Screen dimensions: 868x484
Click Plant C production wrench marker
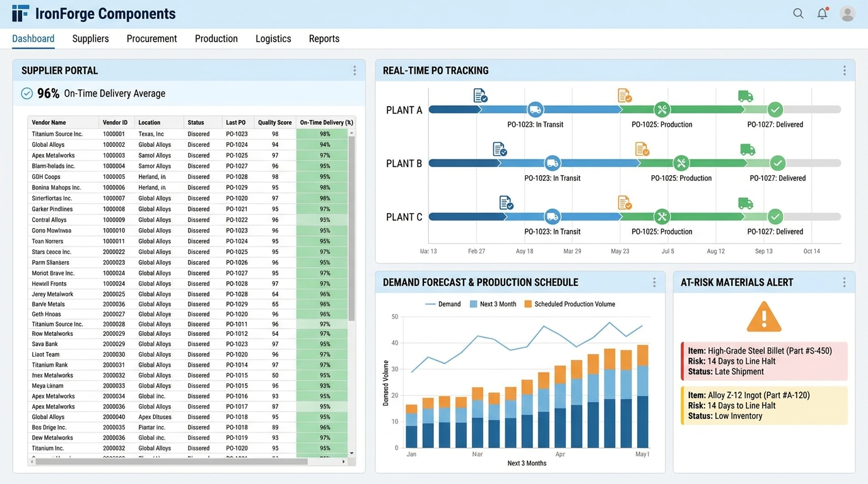tap(662, 217)
